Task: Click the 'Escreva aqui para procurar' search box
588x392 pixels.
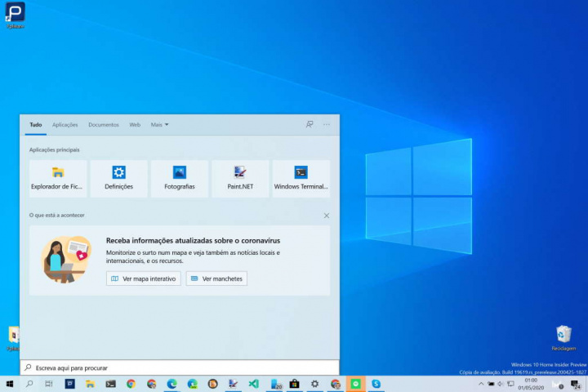Action: [x=180, y=368]
